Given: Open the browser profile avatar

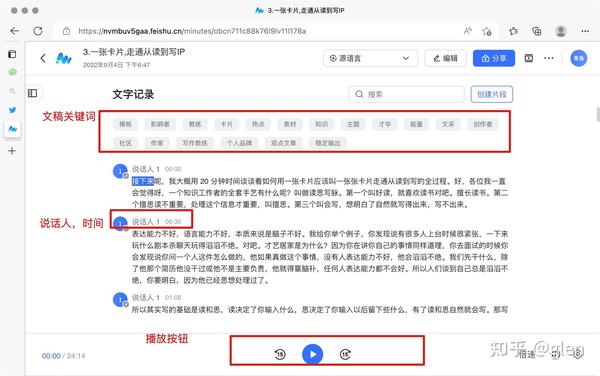Looking at the screenshot, I should coord(561,31).
